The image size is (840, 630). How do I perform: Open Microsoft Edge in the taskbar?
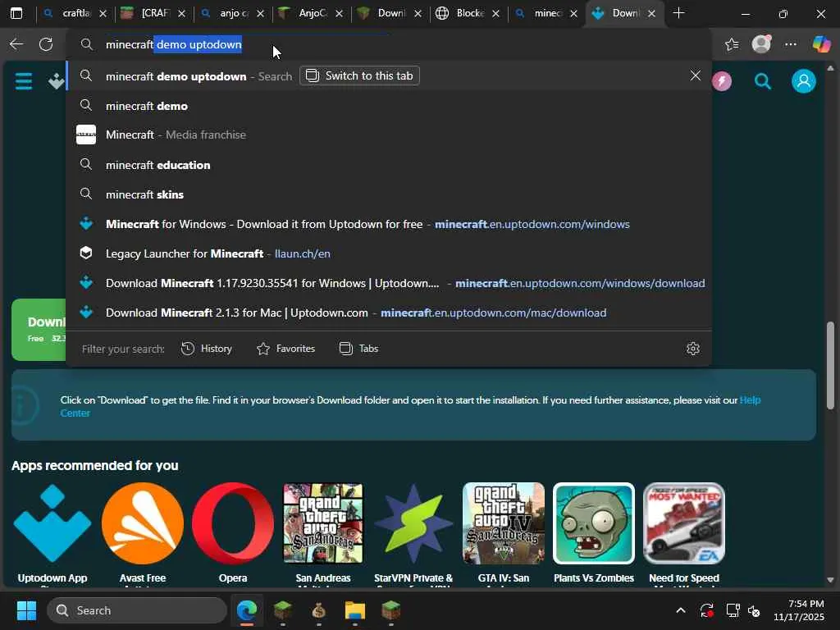(x=246, y=610)
